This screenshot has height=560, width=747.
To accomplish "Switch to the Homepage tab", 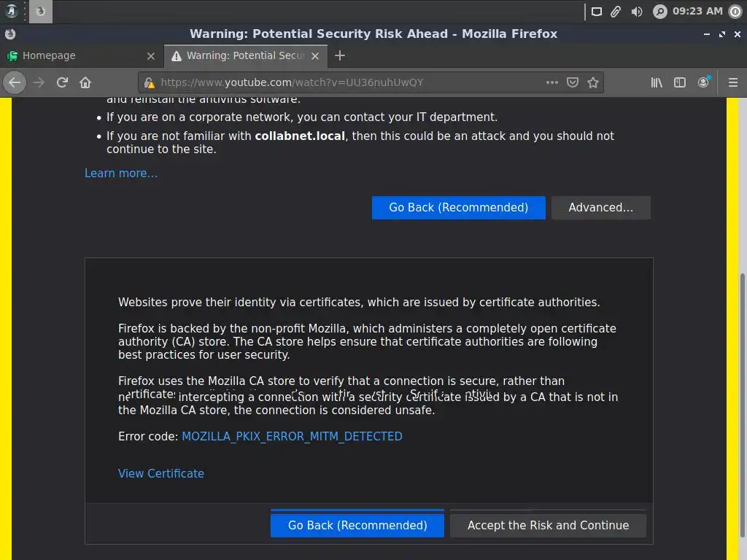I will (x=81, y=55).
